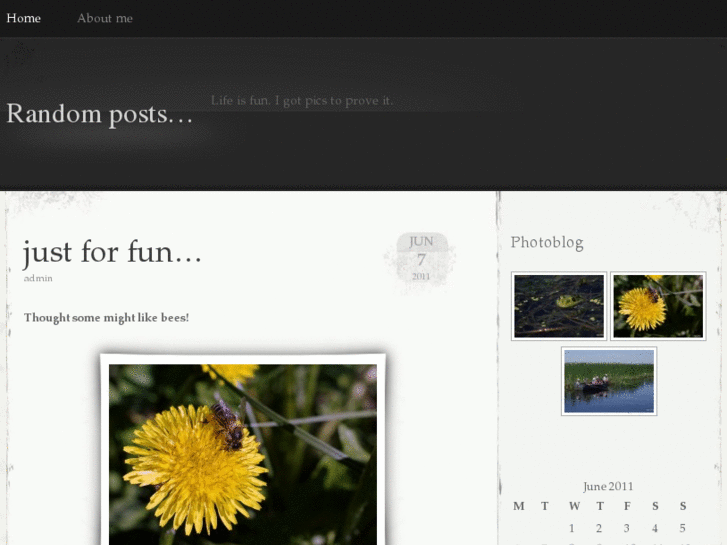The image size is (727, 545).
Task: Select calendar day 2
Action: point(599,528)
